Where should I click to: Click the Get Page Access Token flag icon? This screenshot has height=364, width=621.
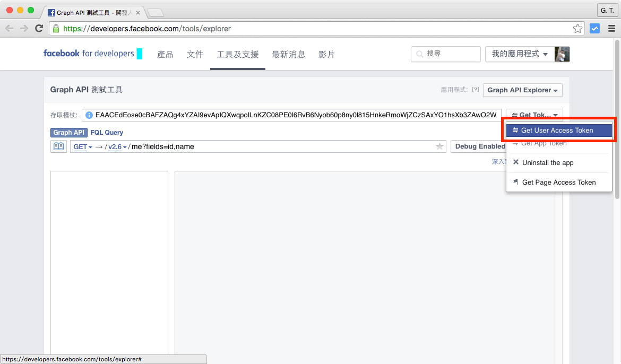(x=515, y=182)
